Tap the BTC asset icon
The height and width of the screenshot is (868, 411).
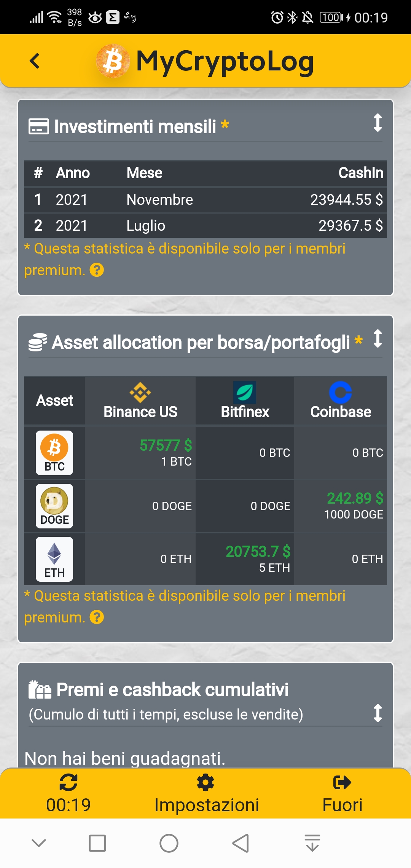click(x=54, y=453)
